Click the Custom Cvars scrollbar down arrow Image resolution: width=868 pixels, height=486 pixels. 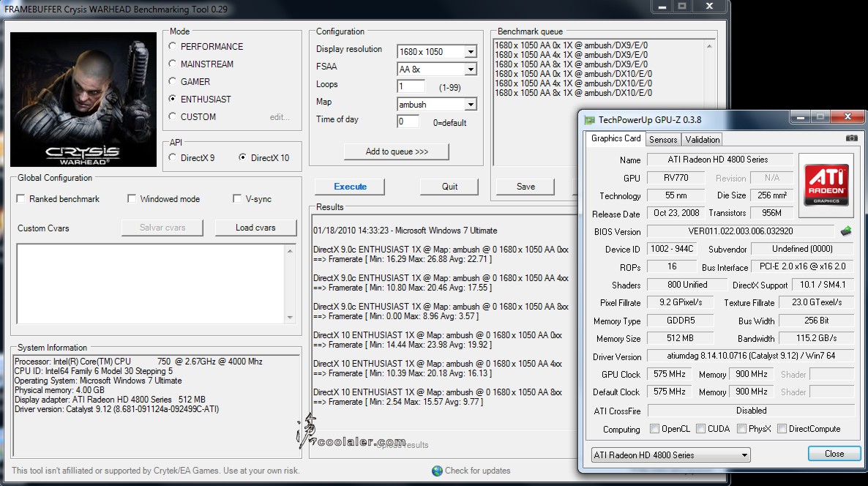point(290,317)
